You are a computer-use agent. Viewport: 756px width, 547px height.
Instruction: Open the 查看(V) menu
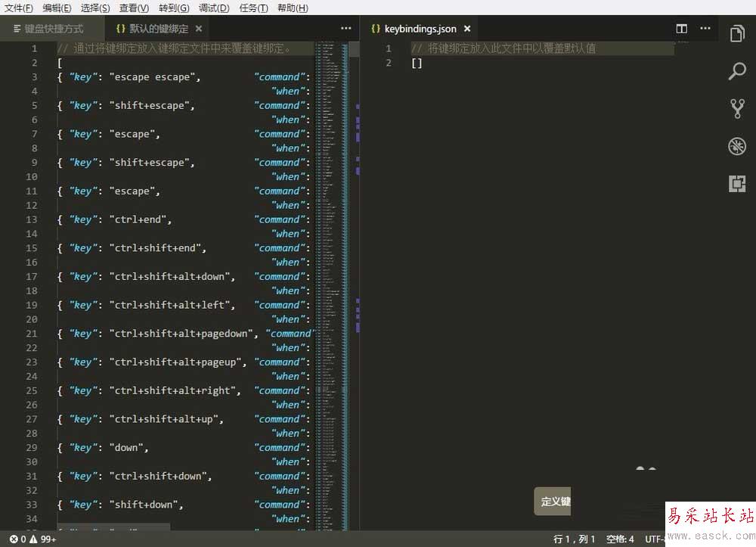(134, 8)
